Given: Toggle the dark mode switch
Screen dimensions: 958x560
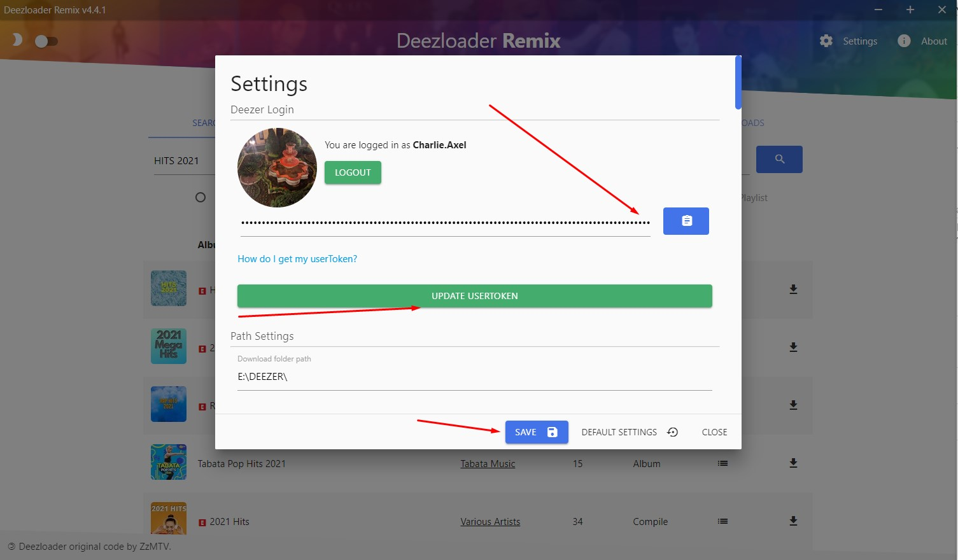Looking at the screenshot, I should pyautogui.click(x=46, y=41).
